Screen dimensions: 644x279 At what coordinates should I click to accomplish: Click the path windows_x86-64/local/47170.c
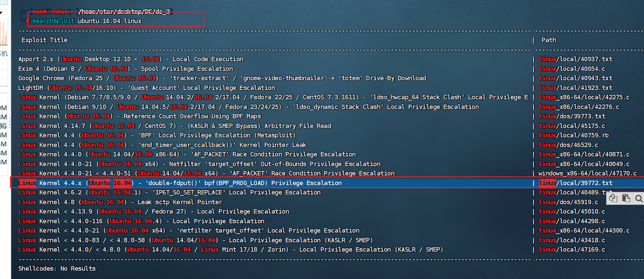click(x=587, y=173)
